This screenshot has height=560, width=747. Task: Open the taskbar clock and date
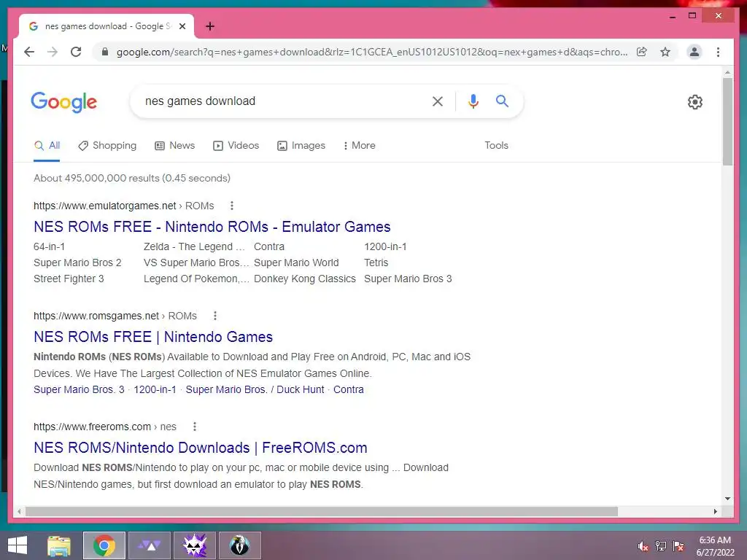[715, 546]
